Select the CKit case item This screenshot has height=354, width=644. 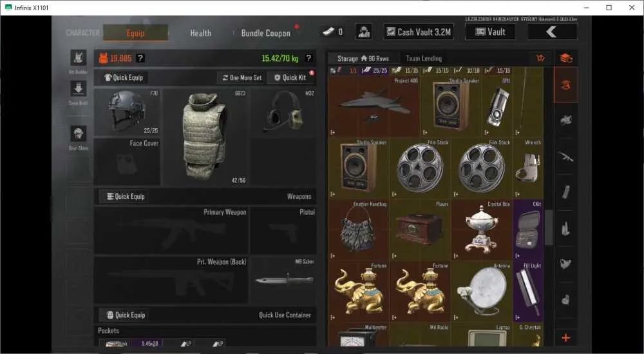(x=528, y=230)
